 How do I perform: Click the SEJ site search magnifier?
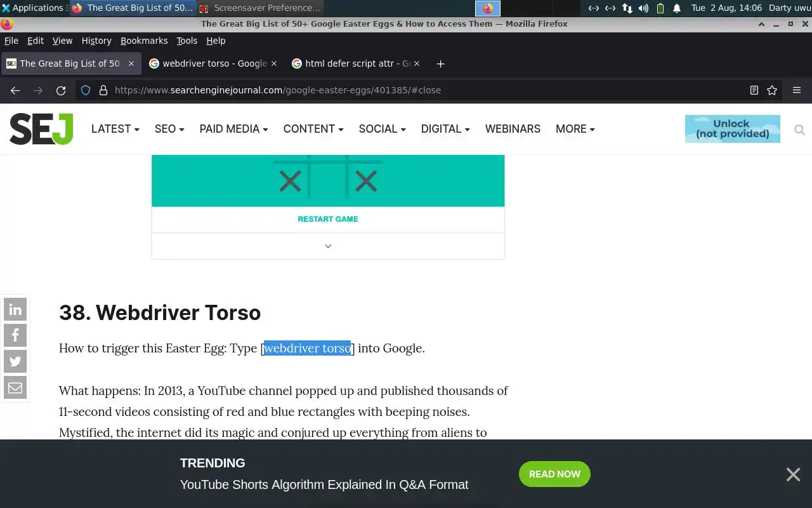coord(799,130)
